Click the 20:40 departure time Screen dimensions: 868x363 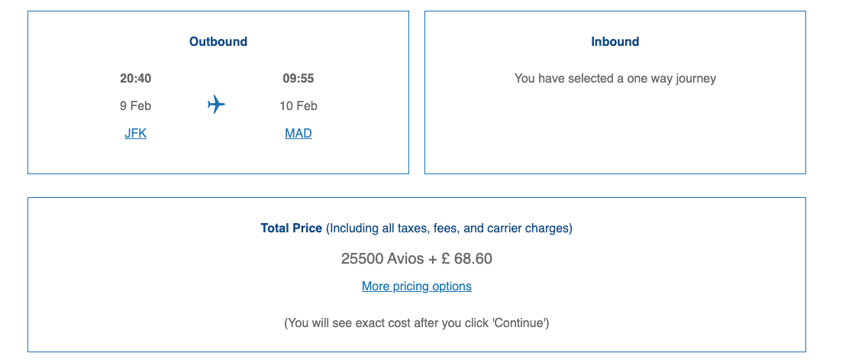point(136,78)
